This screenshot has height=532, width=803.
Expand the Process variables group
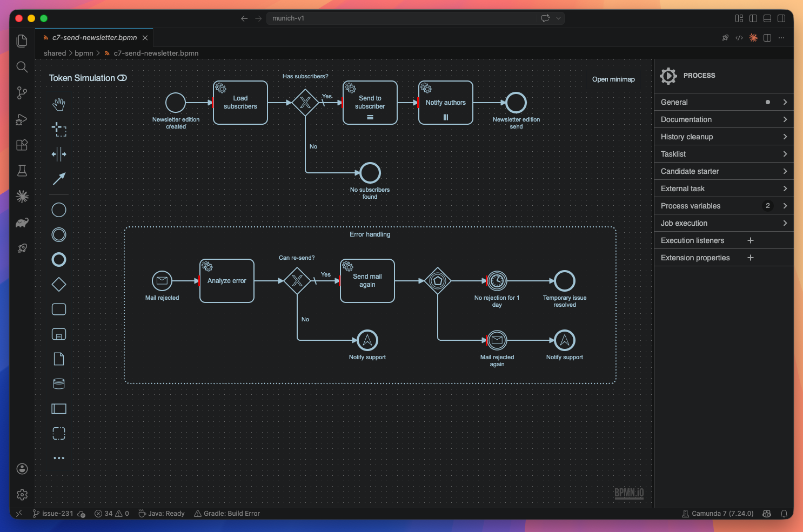tap(724, 206)
